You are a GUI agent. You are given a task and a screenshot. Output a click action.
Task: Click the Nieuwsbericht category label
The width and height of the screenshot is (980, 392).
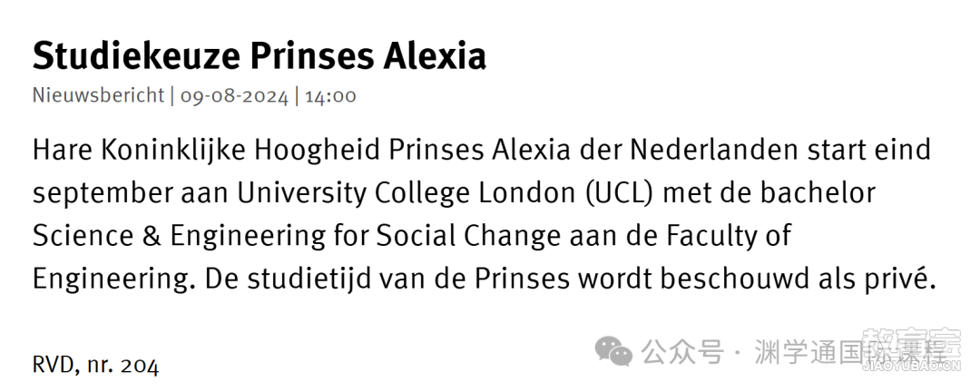(x=98, y=96)
